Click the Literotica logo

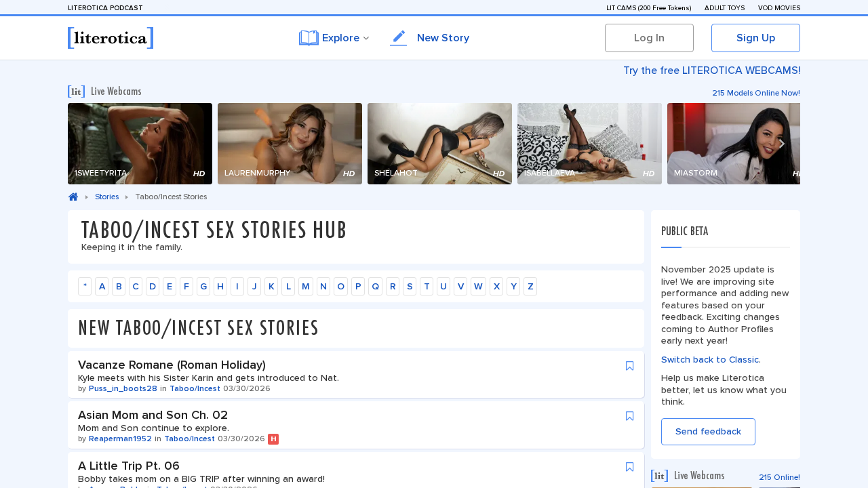(x=111, y=38)
